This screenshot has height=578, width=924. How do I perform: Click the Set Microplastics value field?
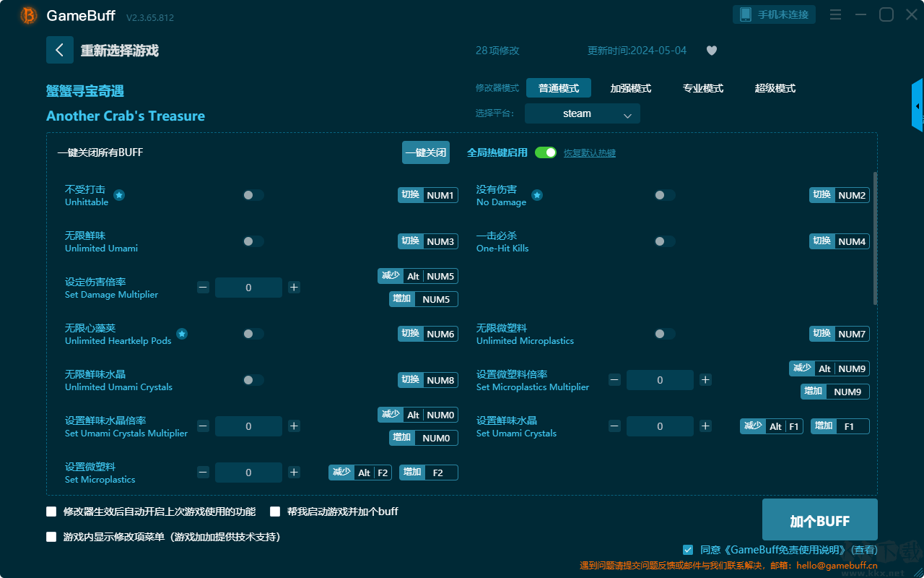(x=248, y=473)
